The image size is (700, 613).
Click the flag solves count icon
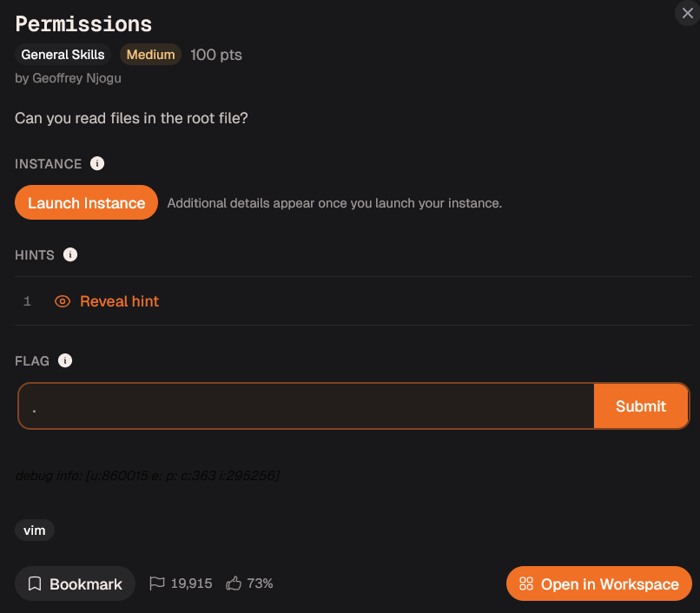click(156, 583)
